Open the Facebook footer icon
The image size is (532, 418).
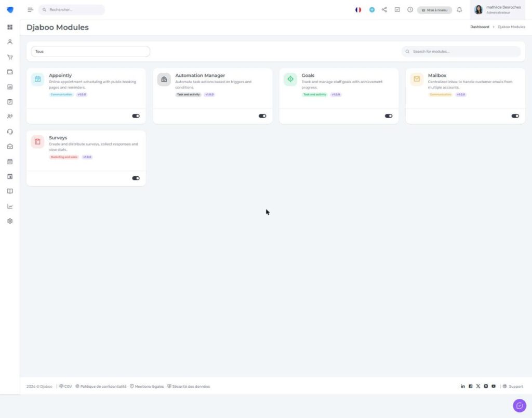[471, 386]
